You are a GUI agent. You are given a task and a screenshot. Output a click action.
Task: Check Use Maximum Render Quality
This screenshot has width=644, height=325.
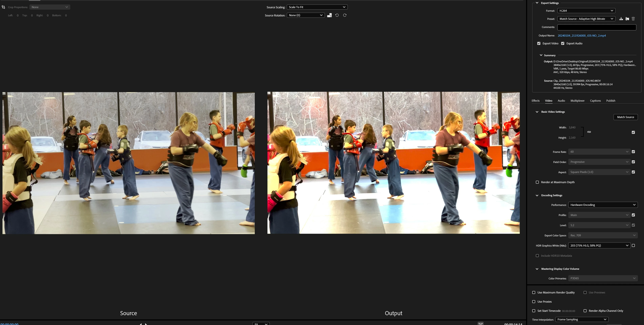coord(534,292)
